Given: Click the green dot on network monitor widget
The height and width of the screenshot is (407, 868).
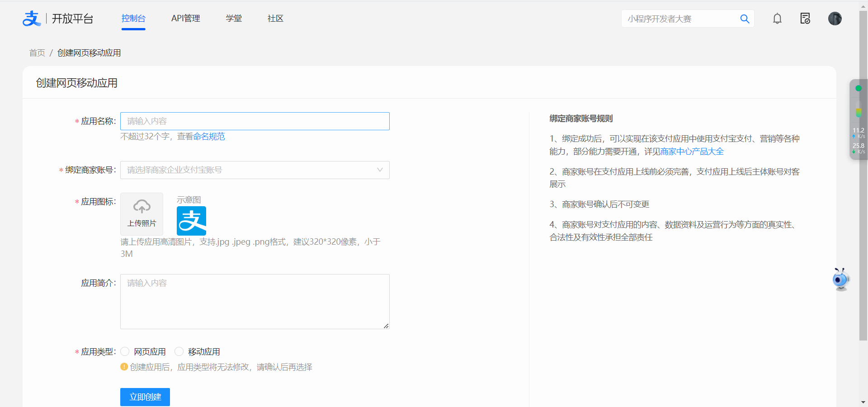Looking at the screenshot, I should coord(858,88).
